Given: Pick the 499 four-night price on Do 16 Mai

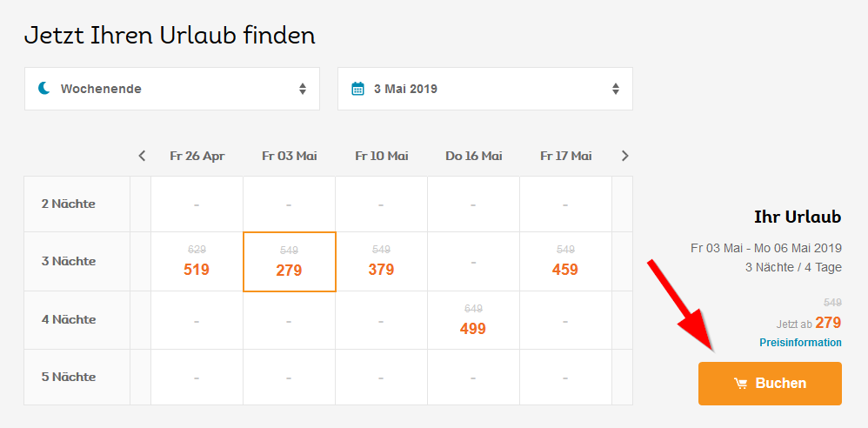Looking at the screenshot, I should [x=473, y=320].
